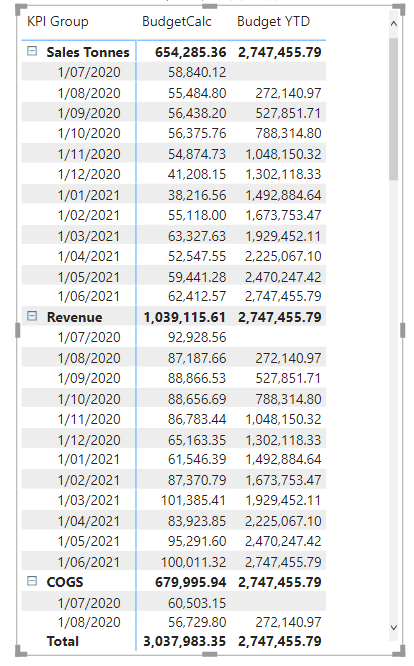Click the value 58,840.12
The height and width of the screenshot is (666, 414).
pyautogui.click(x=197, y=72)
